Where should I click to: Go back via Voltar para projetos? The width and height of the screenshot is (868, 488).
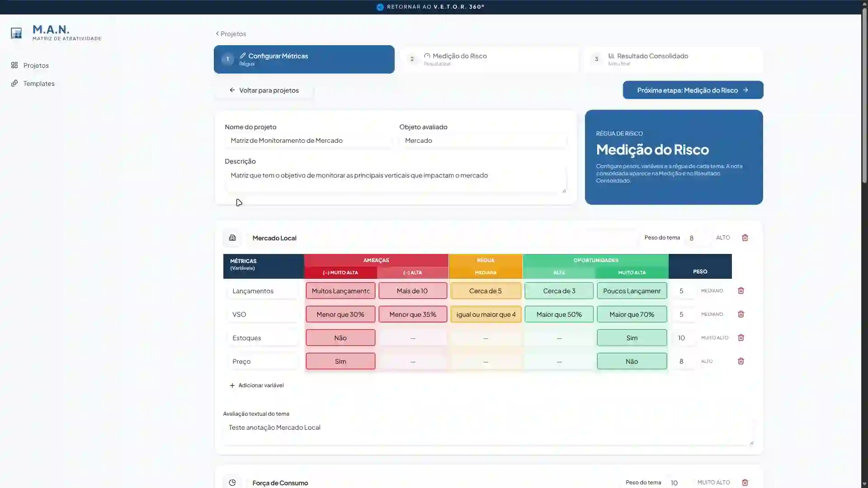[264, 90]
